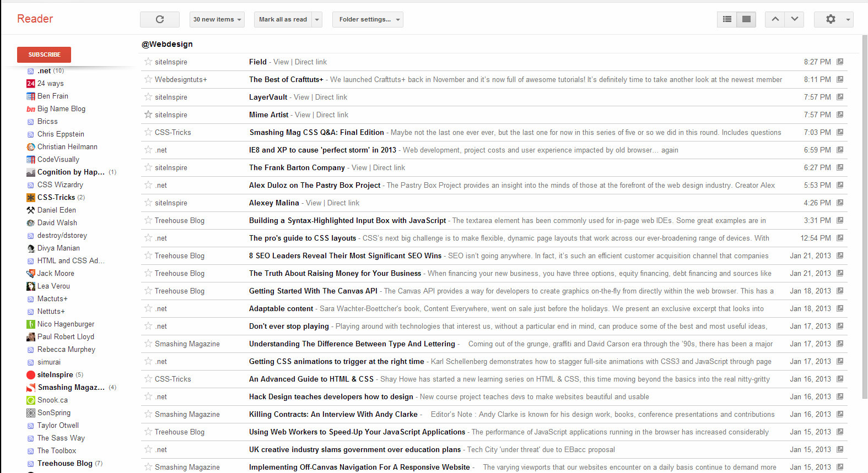Image resolution: width=868 pixels, height=473 pixels.
Task: Go to previous item arrow
Action: coord(775,19)
